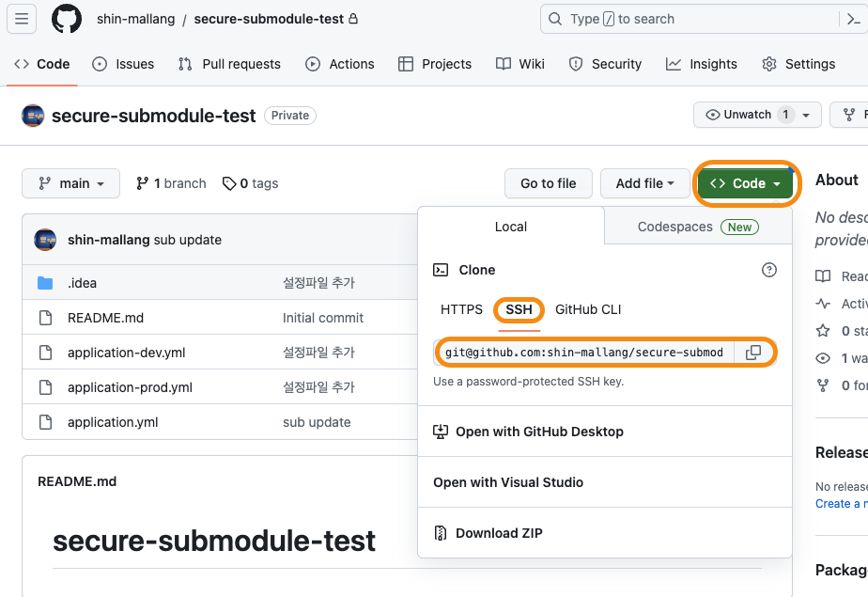The width and height of the screenshot is (868, 597).
Task: Open the Pull requests tab
Action: click(229, 64)
